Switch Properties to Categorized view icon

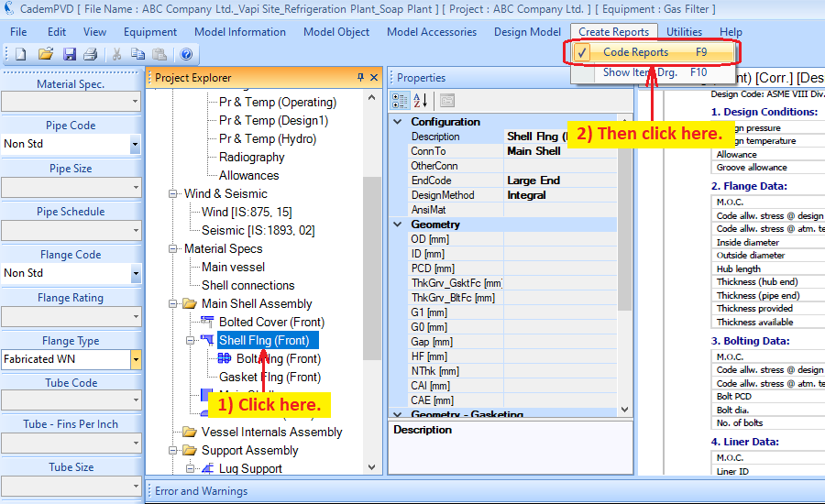point(401,101)
